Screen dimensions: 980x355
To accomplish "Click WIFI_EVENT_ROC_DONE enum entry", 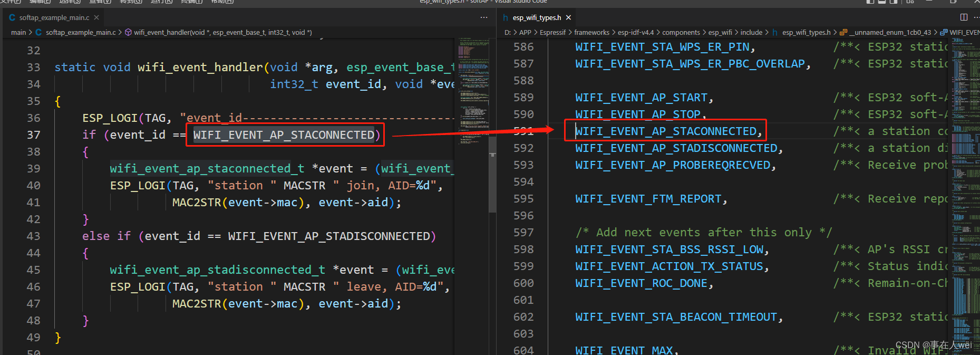I will click(641, 283).
